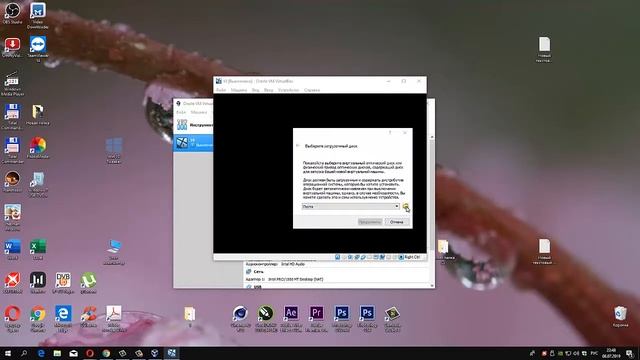Open Microsoft Edge desktop shortcut
The image size is (640, 360).
[x=63, y=319]
